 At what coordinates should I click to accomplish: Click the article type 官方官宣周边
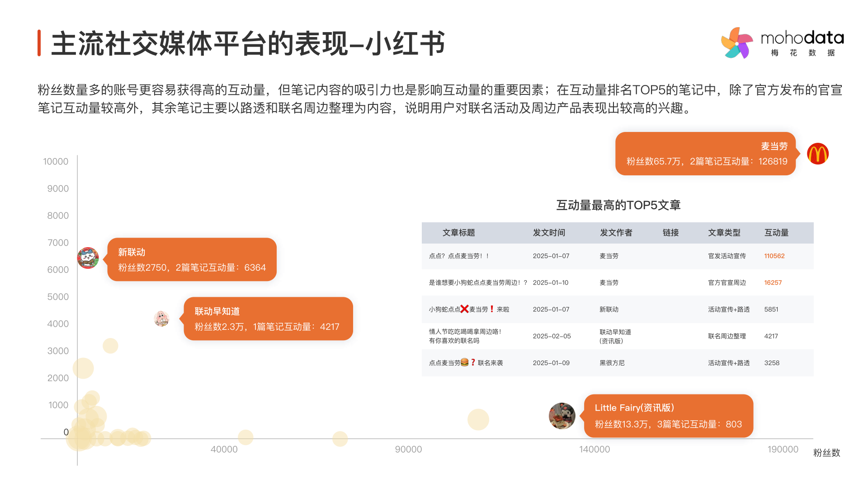pos(727,282)
